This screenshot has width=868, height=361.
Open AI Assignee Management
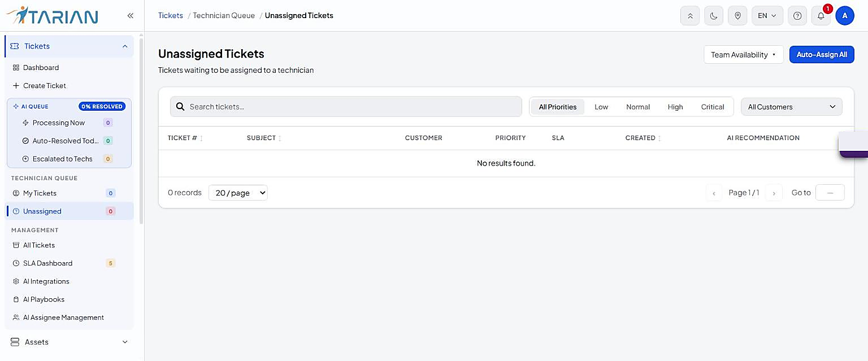click(x=63, y=317)
